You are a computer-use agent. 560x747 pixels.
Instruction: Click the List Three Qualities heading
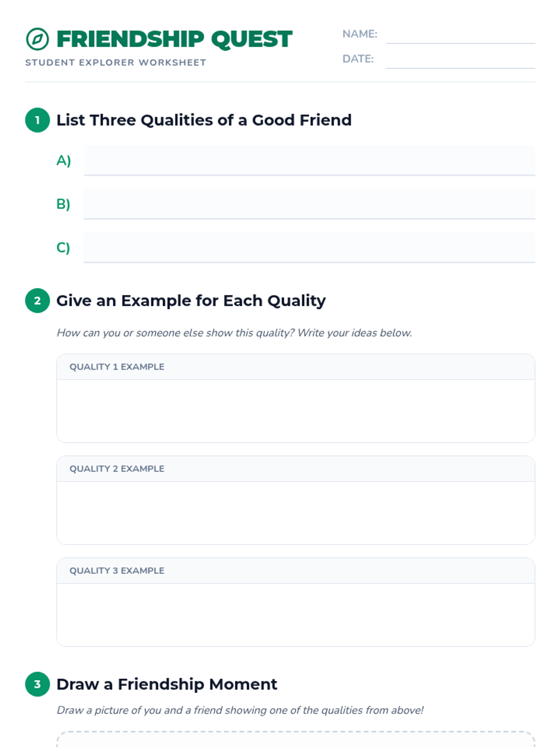(204, 120)
